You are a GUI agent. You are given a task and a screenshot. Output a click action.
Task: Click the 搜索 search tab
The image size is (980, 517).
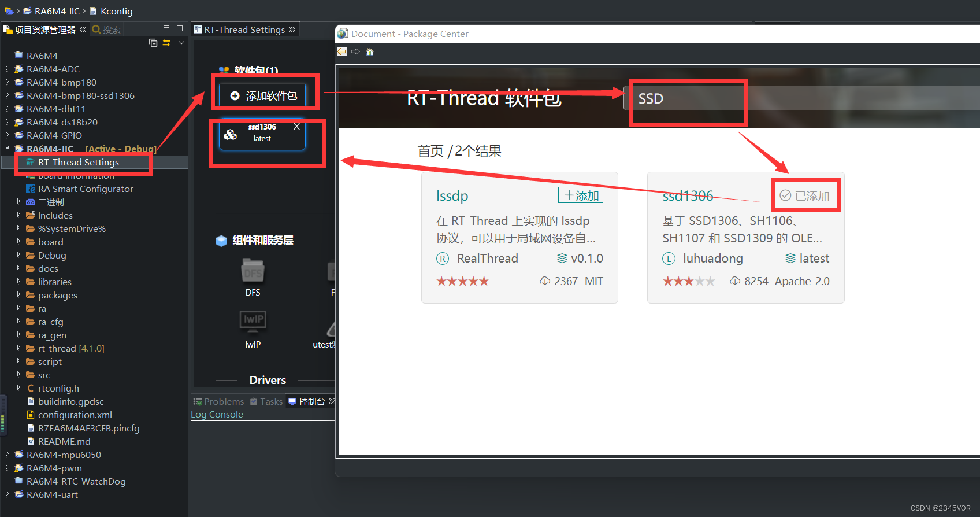(106, 29)
